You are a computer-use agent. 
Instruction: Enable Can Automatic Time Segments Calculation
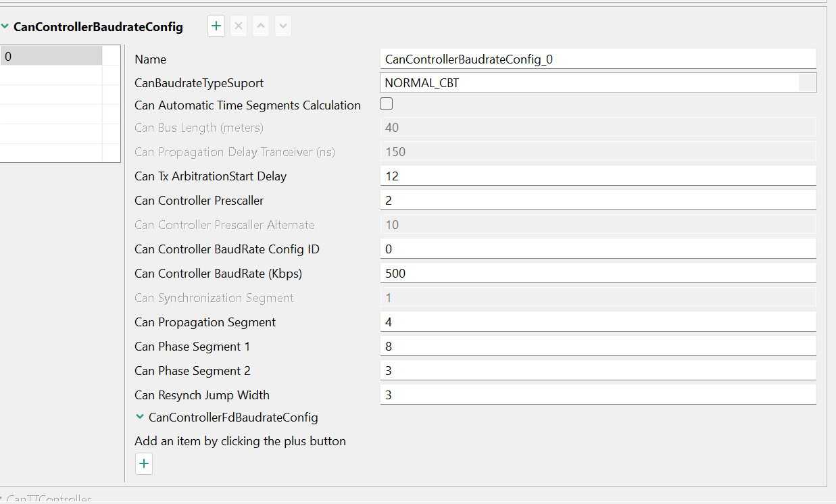click(387, 104)
